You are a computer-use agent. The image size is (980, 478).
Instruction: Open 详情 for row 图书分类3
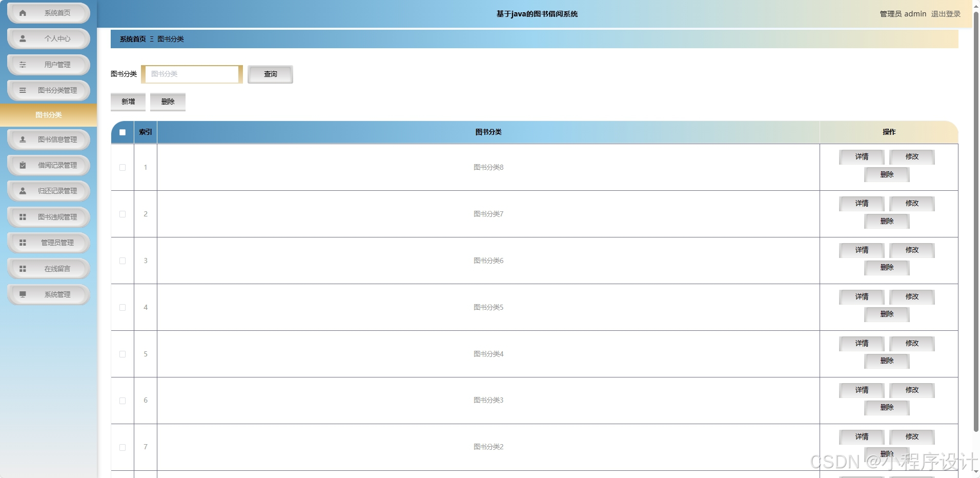point(862,390)
